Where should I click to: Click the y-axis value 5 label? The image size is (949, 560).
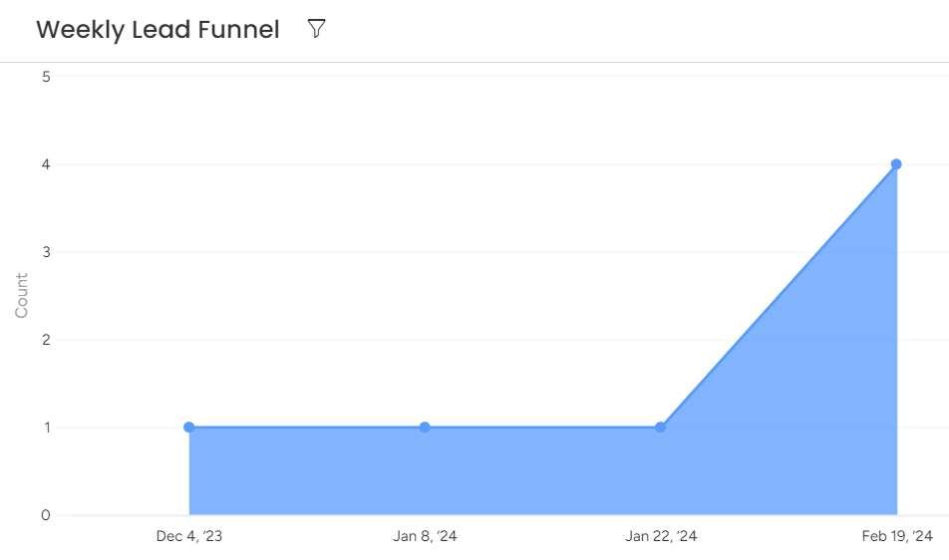(46, 77)
